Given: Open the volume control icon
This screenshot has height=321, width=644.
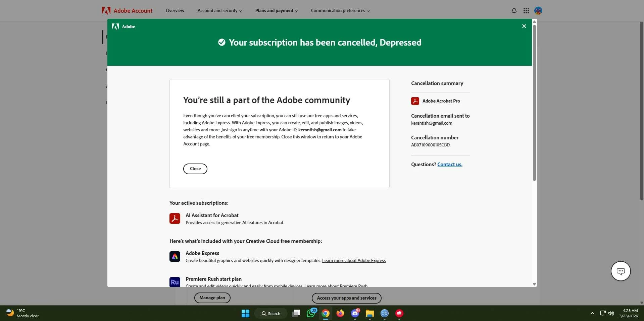Looking at the screenshot, I should pyautogui.click(x=611, y=313).
